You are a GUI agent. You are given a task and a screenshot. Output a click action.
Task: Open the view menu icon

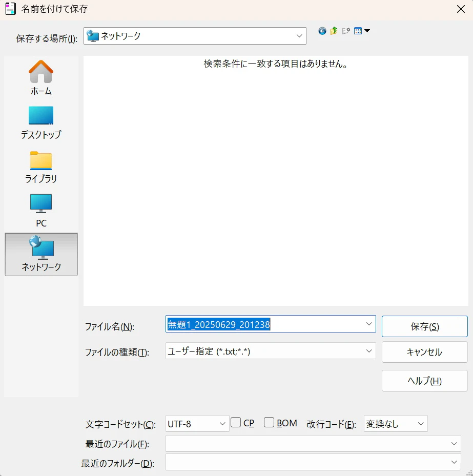[x=358, y=31]
